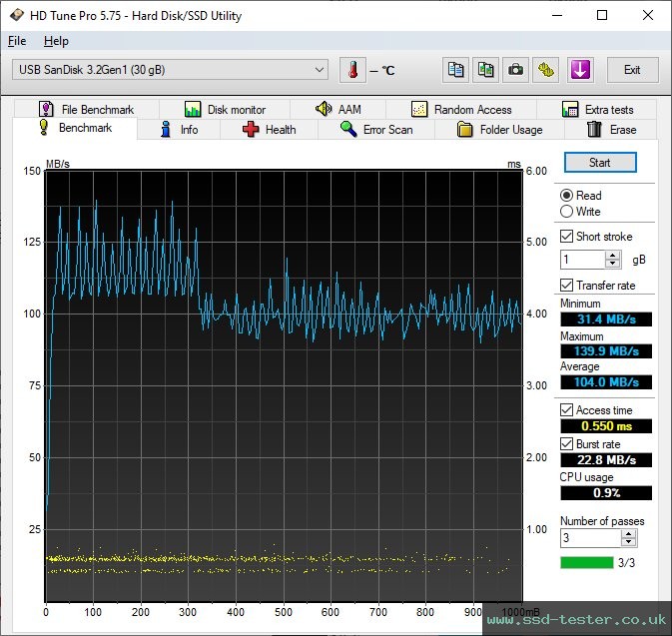Open the Erase tab
The image size is (672, 636).
click(x=611, y=130)
